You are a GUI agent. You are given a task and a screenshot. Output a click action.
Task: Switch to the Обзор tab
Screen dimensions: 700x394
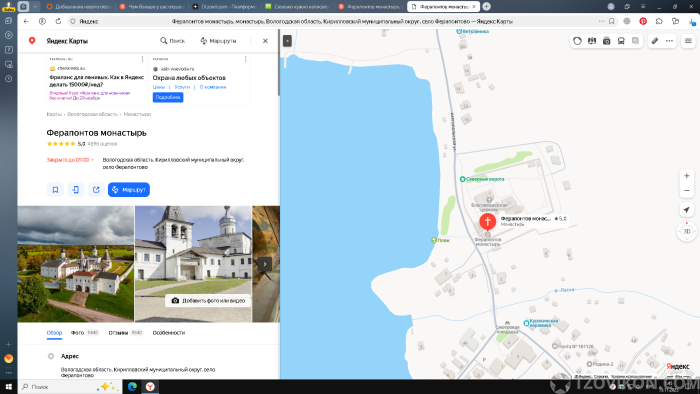tap(54, 333)
